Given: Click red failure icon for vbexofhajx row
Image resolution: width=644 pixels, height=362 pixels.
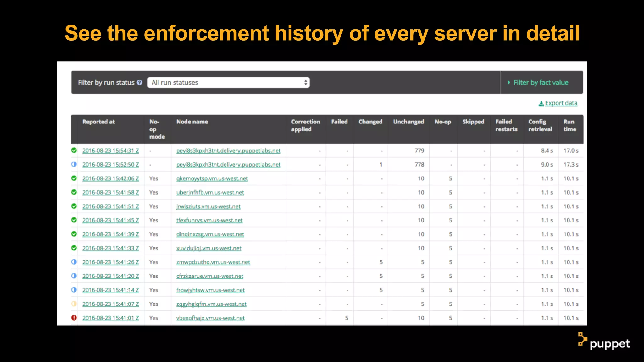Looking at the screenshot, I should pyautogui.click(x=74, y=318).
